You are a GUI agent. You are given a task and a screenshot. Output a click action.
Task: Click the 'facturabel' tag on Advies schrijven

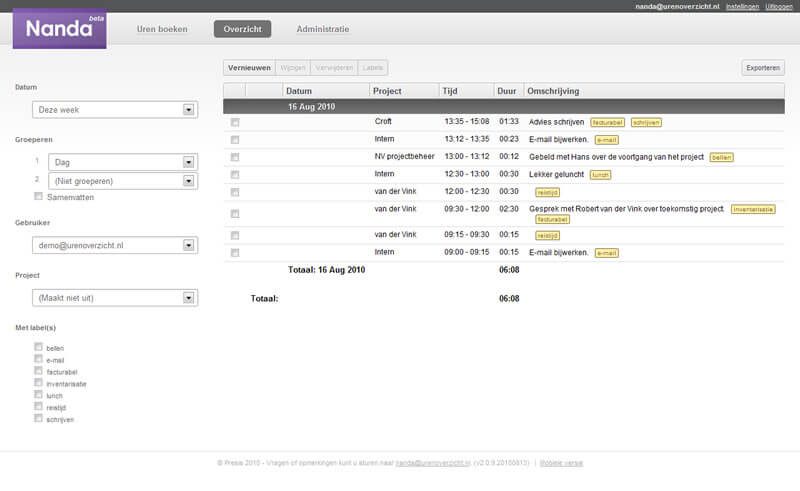[x=607, y=122]
